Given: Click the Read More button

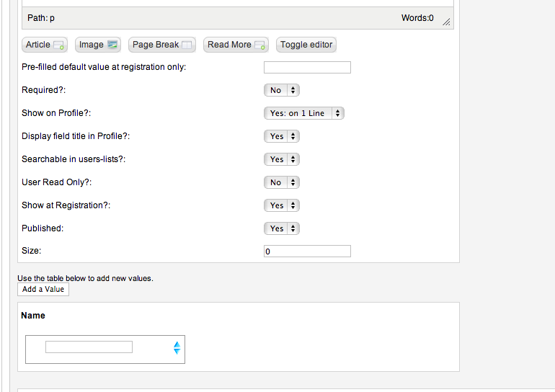Looking at the screenshot, I should tap(236, 45).
